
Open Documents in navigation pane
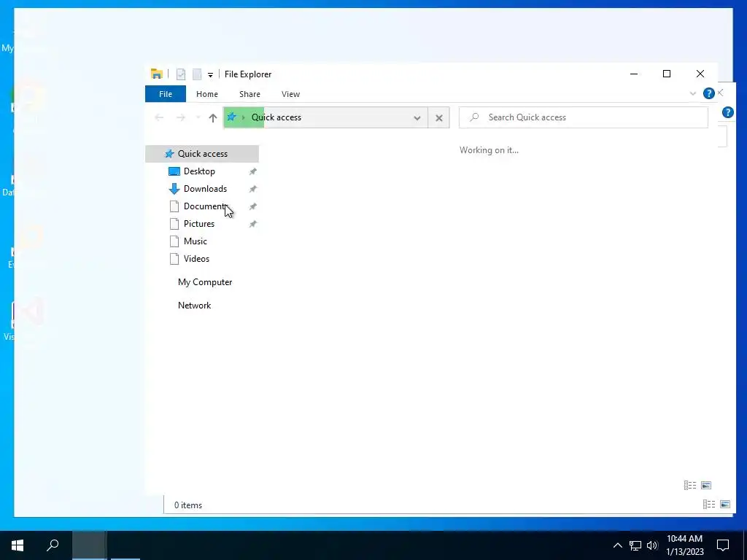204,206
